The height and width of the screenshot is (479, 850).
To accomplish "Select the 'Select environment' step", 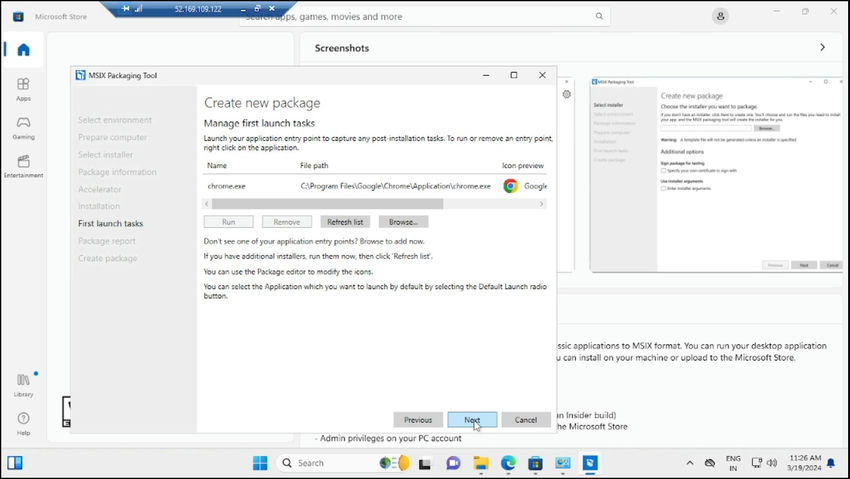I will point(115,120).
